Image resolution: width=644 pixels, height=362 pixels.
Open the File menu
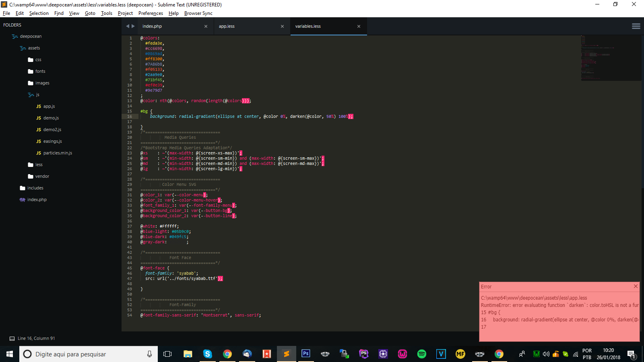point(6,13)
